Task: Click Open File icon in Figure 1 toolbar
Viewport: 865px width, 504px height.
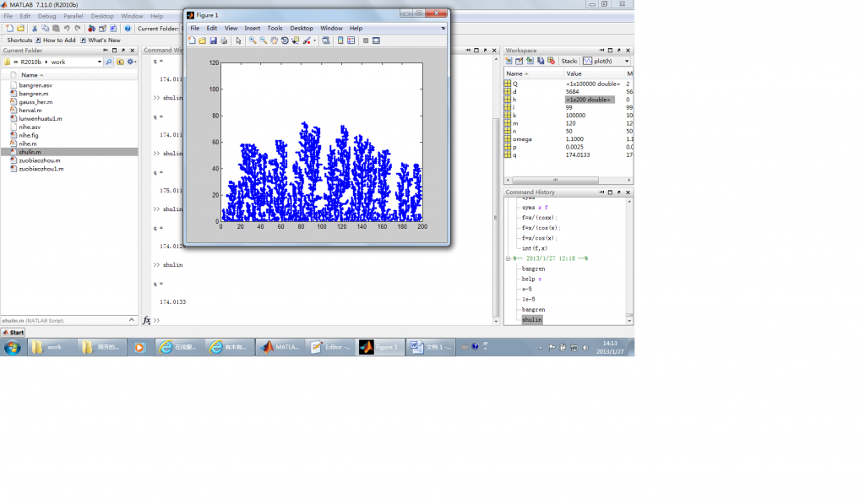Action: (x=203, y=41)
